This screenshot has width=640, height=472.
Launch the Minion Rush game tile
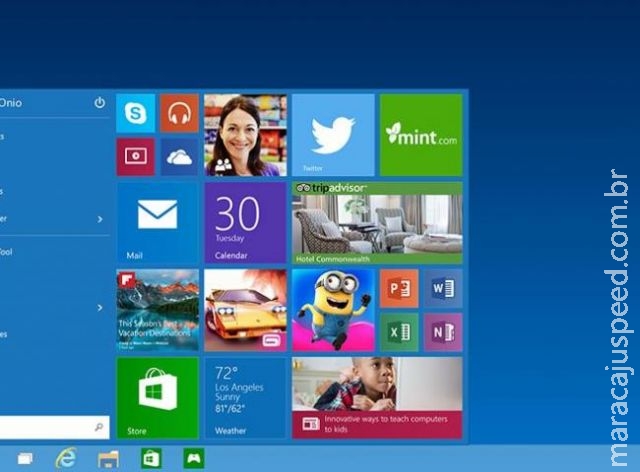333,310
